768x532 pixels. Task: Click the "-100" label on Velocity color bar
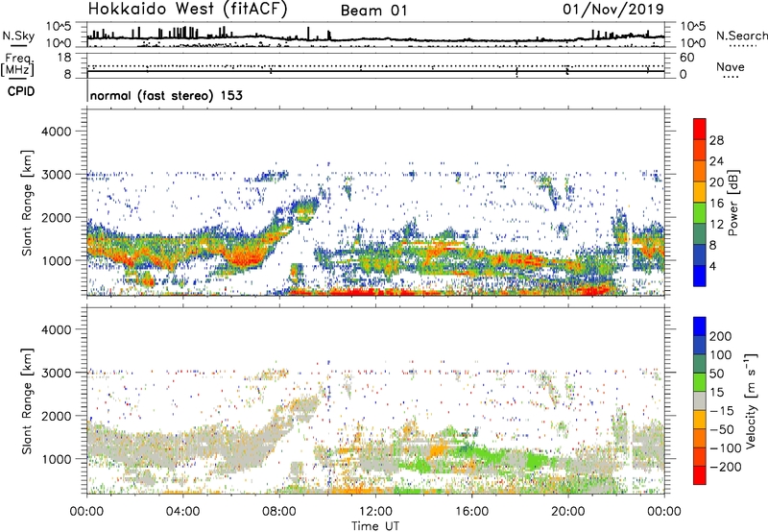tap(725, 448)
